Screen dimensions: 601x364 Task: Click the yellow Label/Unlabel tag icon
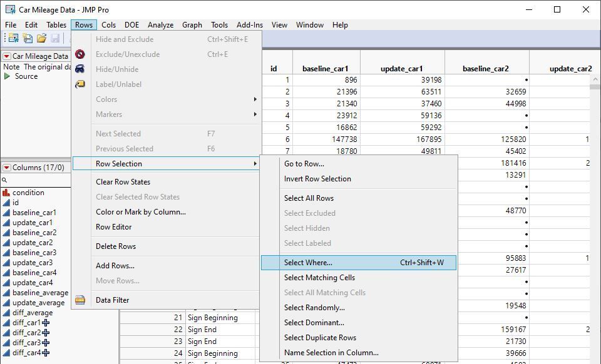pos(80,84)
